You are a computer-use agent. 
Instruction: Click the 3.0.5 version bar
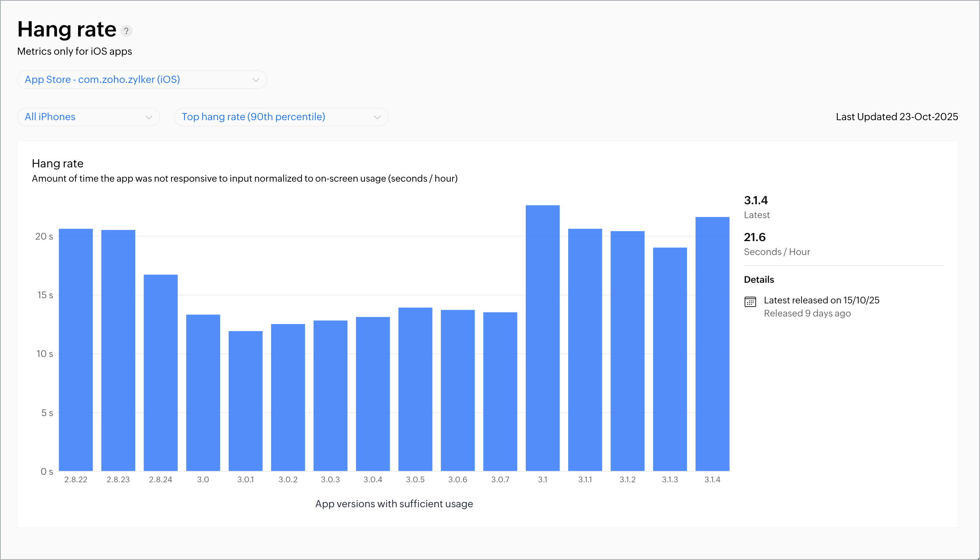click(x=415, y=389)
